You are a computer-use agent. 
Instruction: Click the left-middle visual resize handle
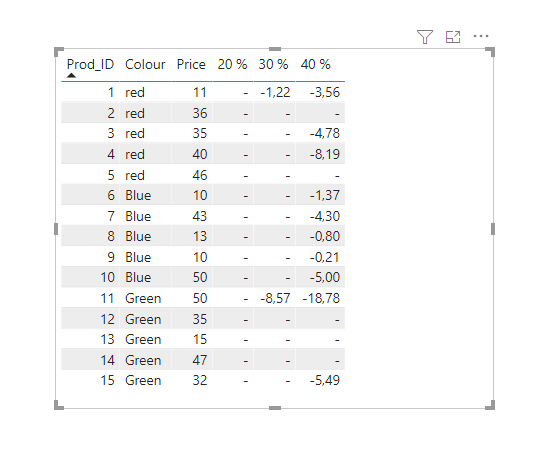(56, 229)
